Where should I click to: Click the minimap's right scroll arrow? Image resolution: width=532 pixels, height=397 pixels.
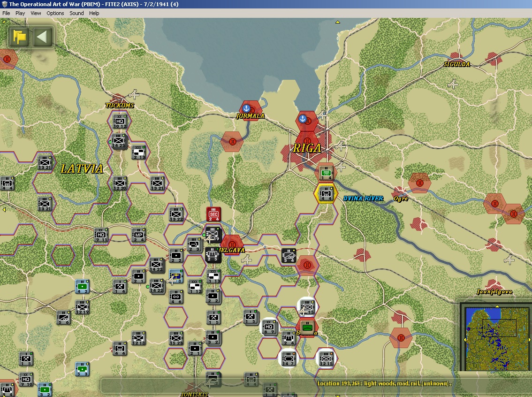[x=530, y=339]
